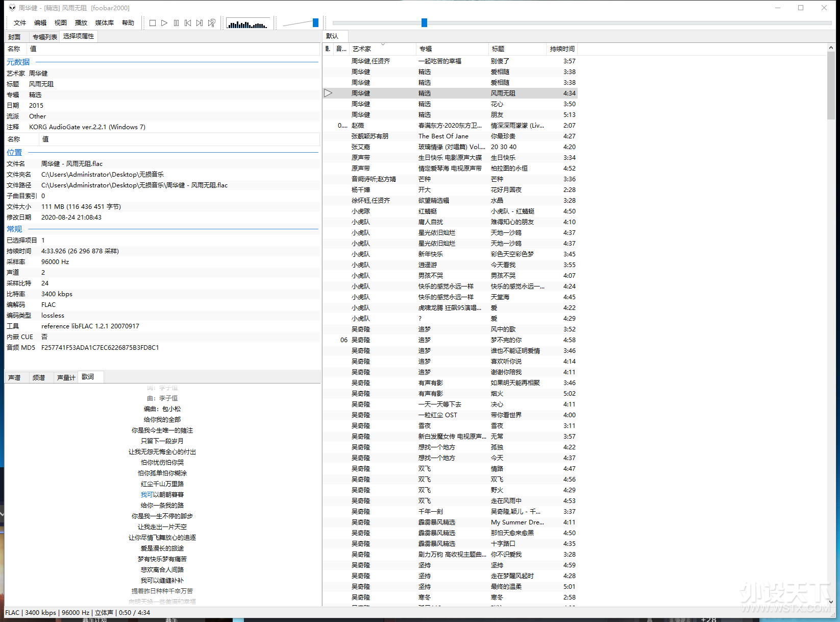
Task: Select track 你最珍贵 in playlist
Action: (x=450, y=136)
